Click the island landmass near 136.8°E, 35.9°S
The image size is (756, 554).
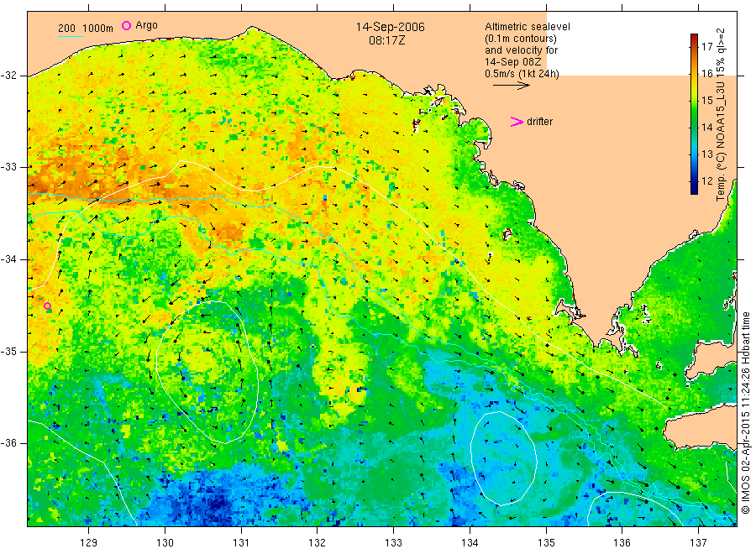coord(701,427)
